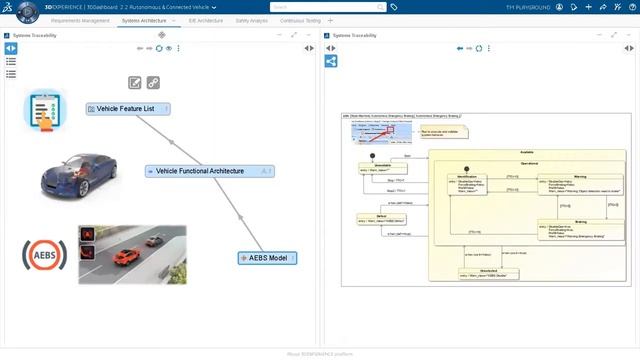Open the user profile icon
This screenshot has width=640, height=360.
pyautogui.click(x=560, y=7)
